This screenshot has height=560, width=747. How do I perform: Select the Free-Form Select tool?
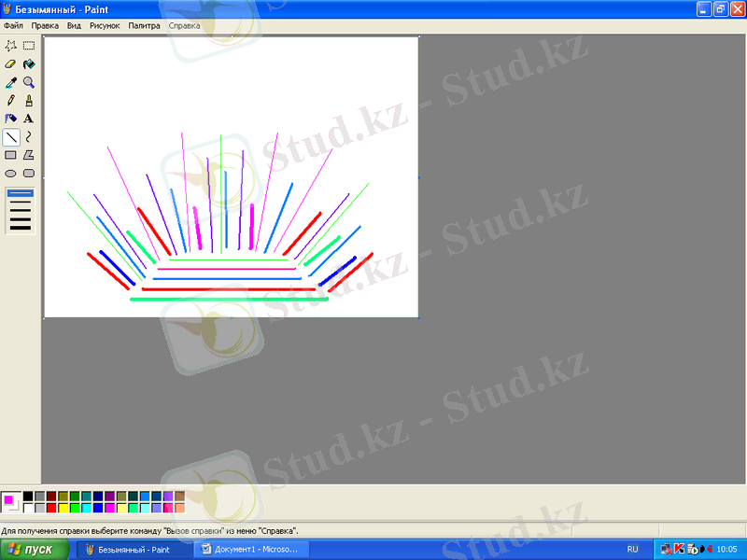pos(11,46)
